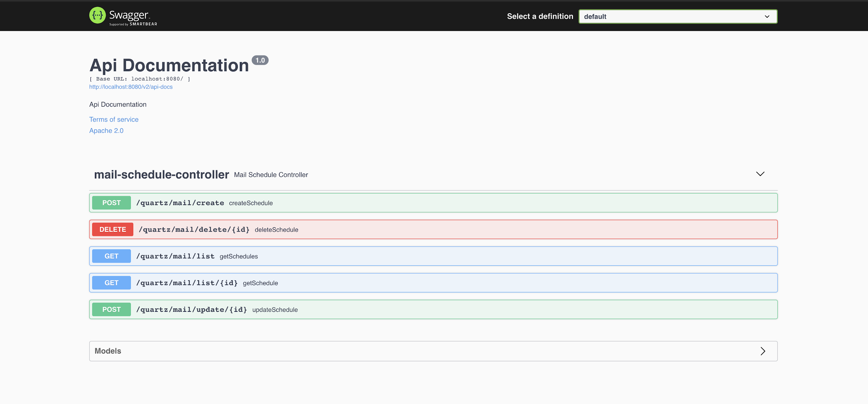Expand the Models section
The height and width of the screenshot is (404, 868).
tap(763, 351)
